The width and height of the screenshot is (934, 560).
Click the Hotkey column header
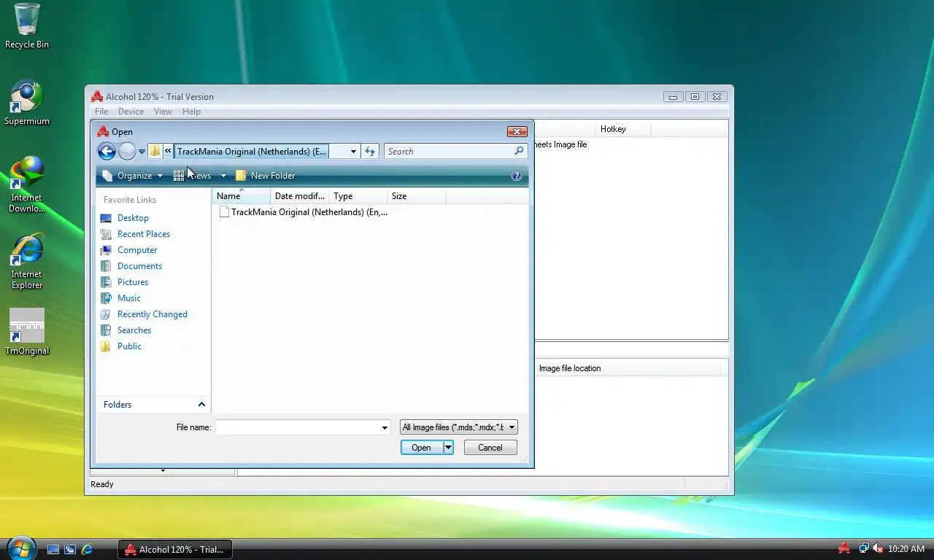coord(623,129)
